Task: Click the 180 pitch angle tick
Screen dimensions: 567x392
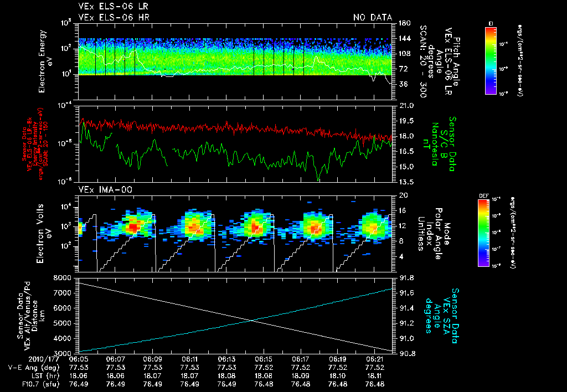Action: pyautogui.click(x=404, y=23)
